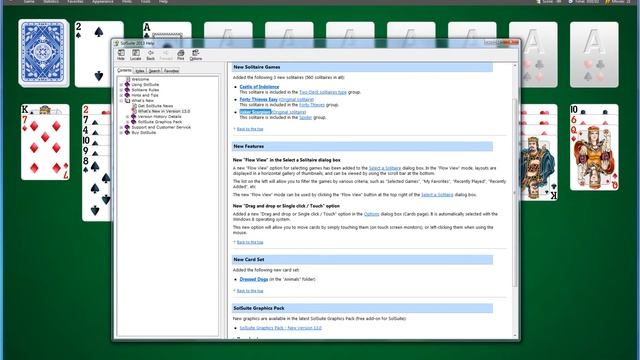Expand the SolSuite Graphics Pack node
Image resolution: width=640 pixels, height=360 pixels.
(x=127, y=122)
